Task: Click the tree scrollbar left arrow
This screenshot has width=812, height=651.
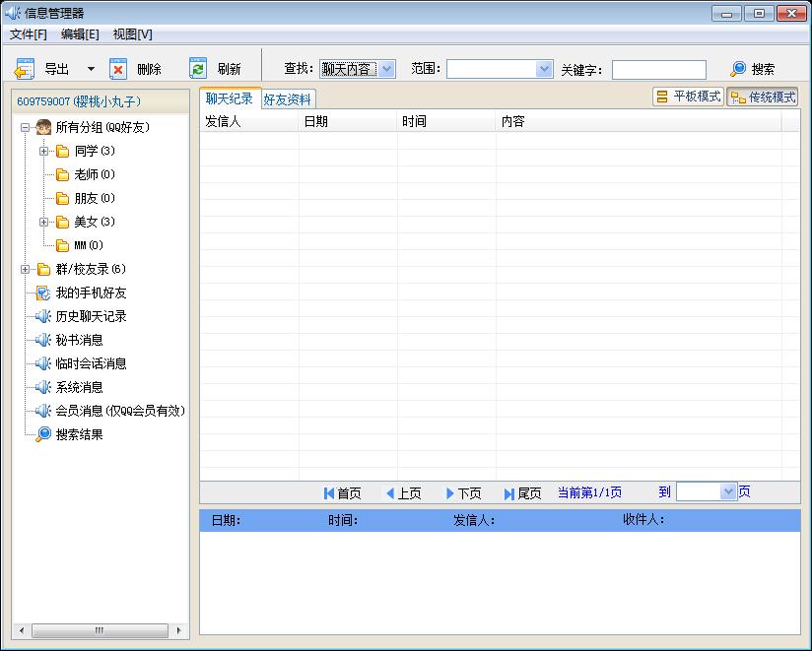Action: coord(22,630)
